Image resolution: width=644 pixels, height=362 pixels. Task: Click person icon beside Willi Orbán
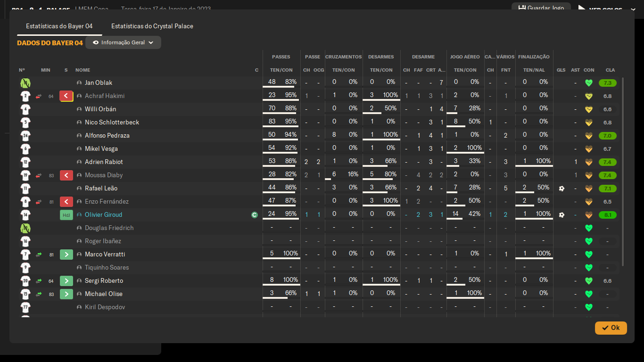coord(79,109)
